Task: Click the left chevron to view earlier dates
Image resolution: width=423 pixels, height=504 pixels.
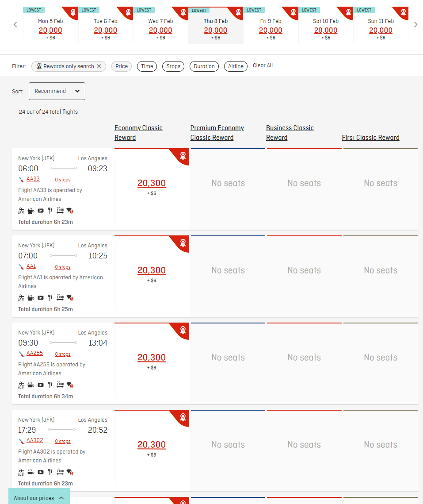Action: (15, 24)
